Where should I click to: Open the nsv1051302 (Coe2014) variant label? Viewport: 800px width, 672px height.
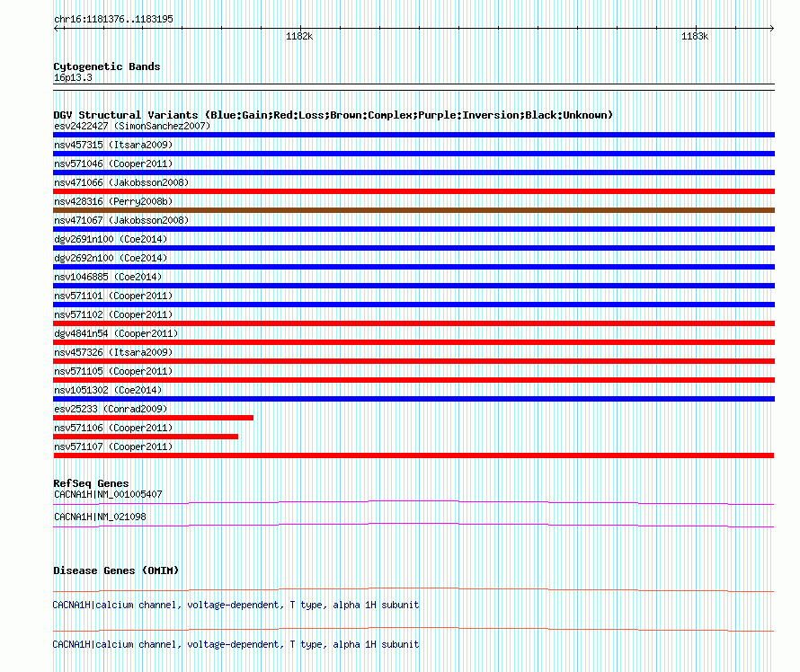point(108,390)
